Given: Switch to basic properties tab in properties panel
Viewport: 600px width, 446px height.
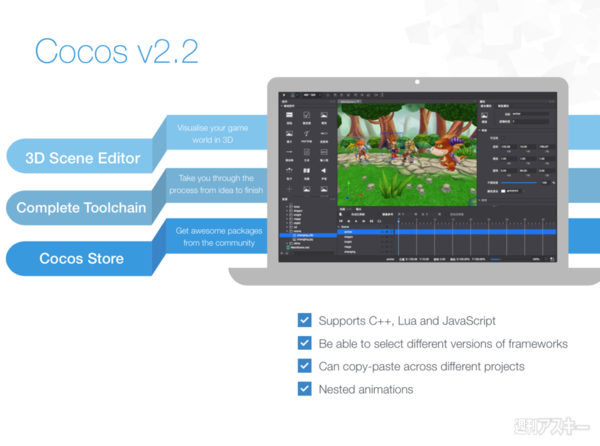Looking at the screenshot, I should coord(486,106).
